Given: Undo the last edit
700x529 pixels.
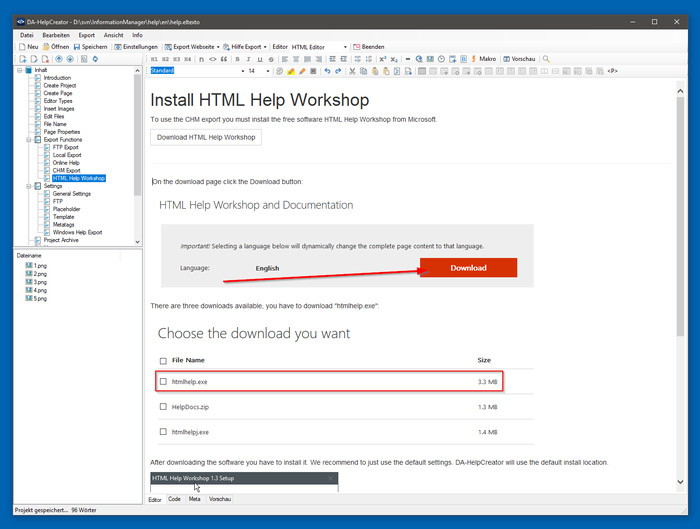Looking at the screenshot, I should pyautogui.click(x=327, y=71).
